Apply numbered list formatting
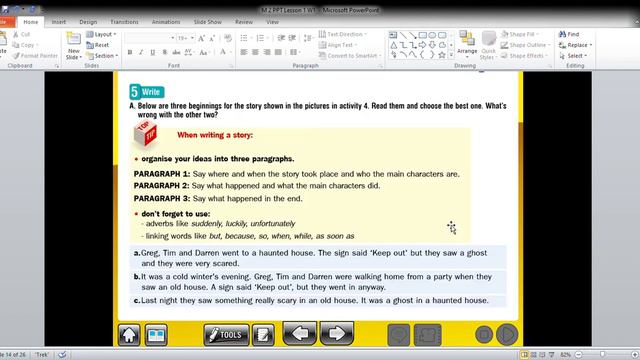 click(x=260, y=38)
